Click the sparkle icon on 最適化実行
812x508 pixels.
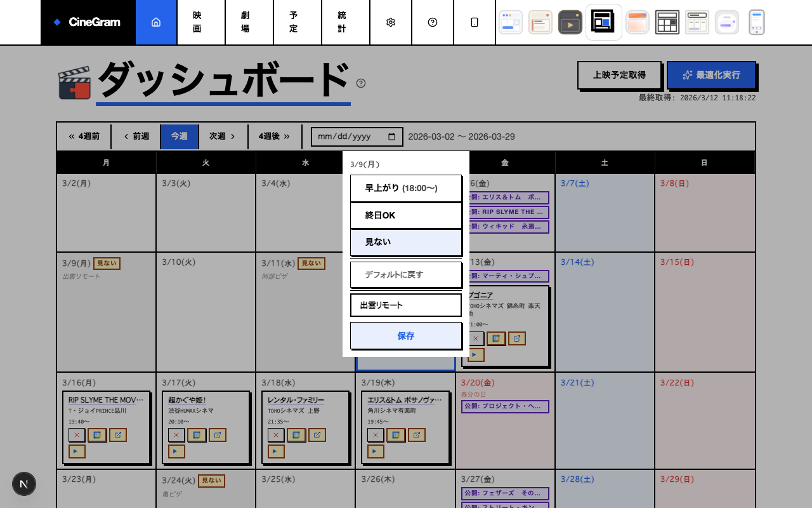point(688,74)
